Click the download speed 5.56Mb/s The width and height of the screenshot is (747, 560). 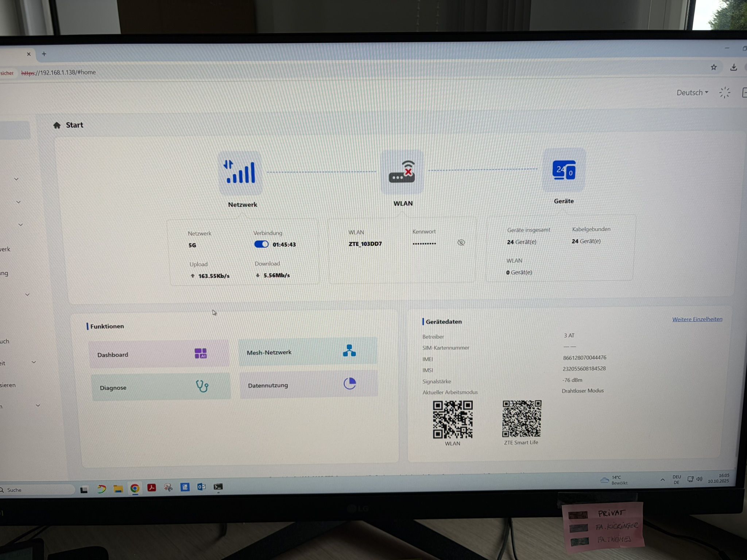tap(276, 275)
